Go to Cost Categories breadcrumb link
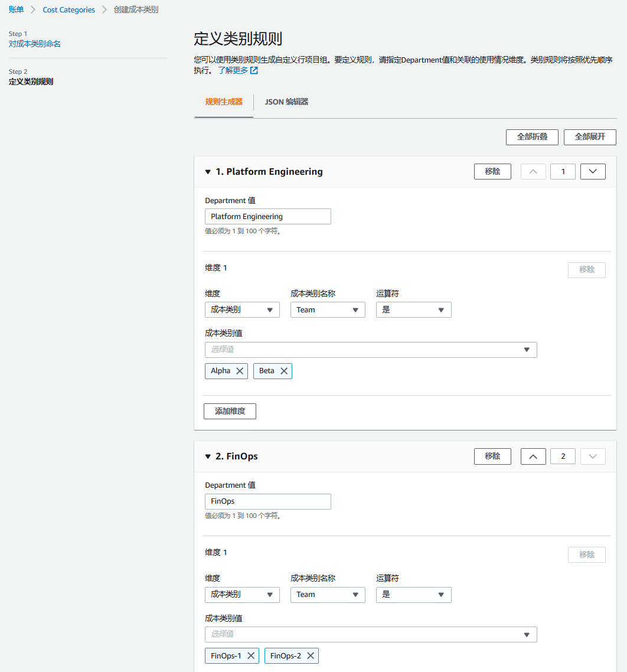Viewport: 627px width, 672px height. 68,10
